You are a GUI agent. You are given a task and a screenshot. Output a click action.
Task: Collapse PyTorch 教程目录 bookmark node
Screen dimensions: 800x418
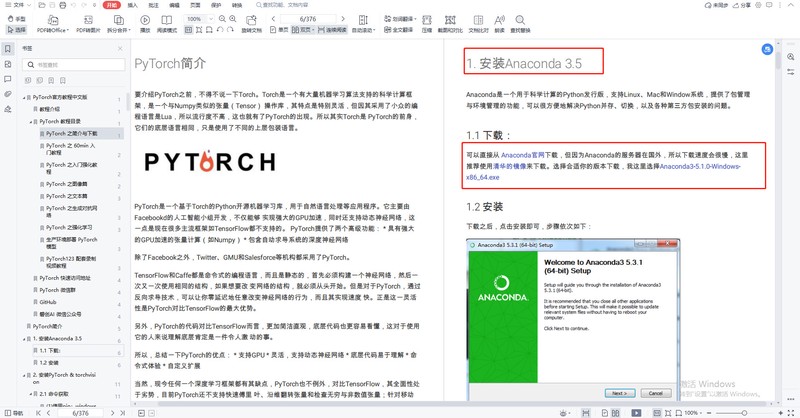pyautogui.click(x=31, y=121)
